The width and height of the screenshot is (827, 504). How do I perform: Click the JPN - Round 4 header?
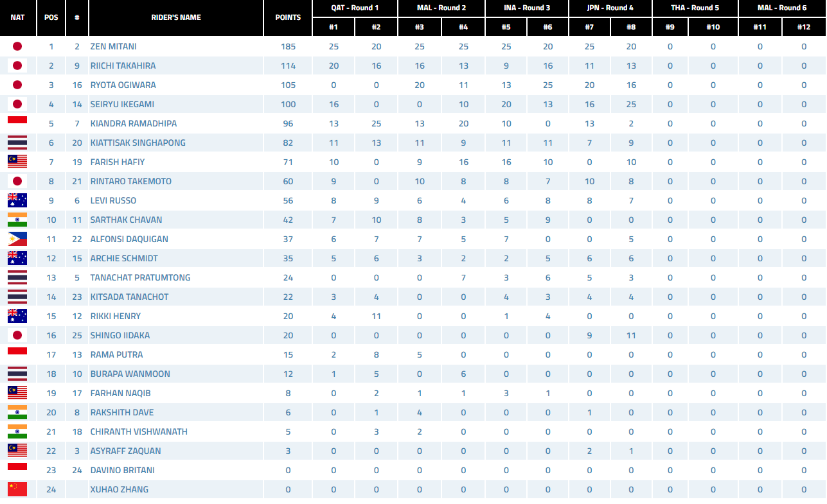610,8
